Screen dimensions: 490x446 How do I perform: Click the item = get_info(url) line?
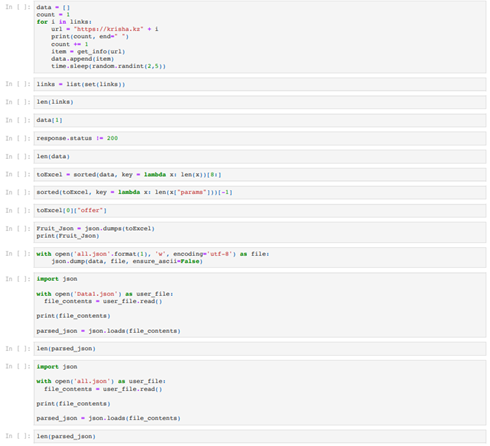pyautogui.click(x=88, y=52)
